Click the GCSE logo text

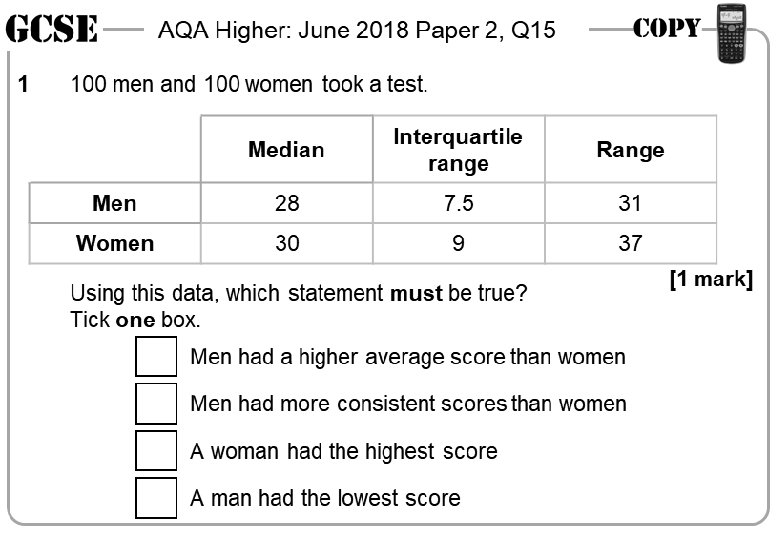[x=51, y=29]
